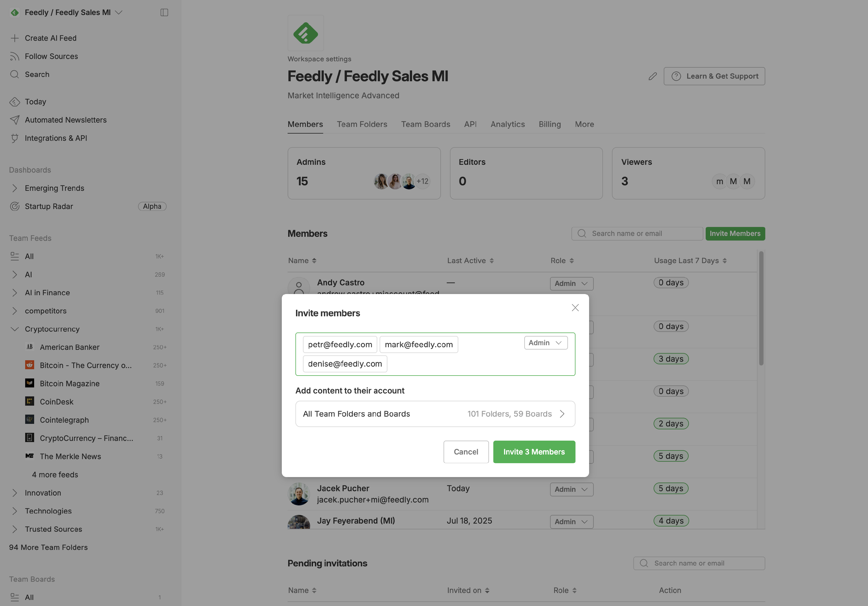The image size is (868, 606).
Task: Select the Members tab
Action: click(x=305, y=124)
